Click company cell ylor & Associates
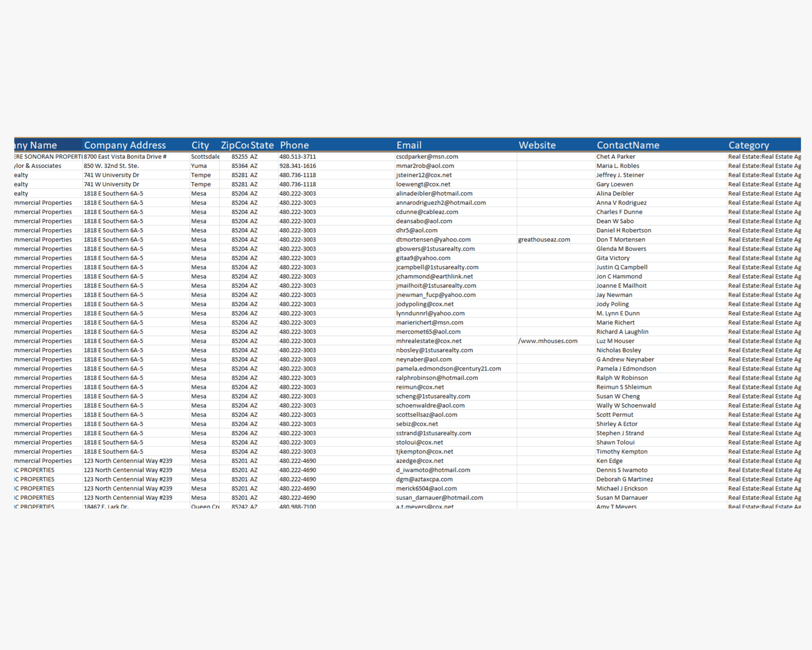The height and width of the screenshot is (650, 812). [x=38, y=166]
